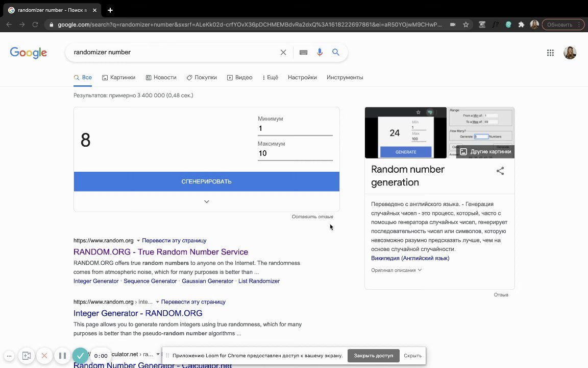
Task: Open the Google apps grid
Action: coord(550,53)
